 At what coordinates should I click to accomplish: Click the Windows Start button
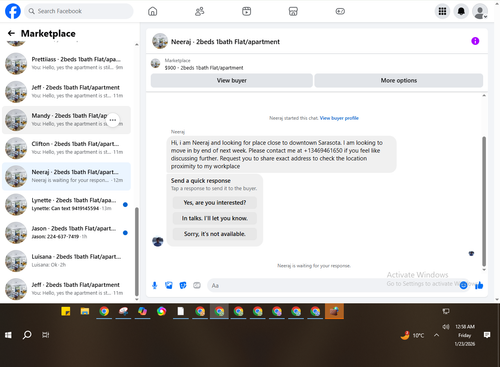(8, 335)
